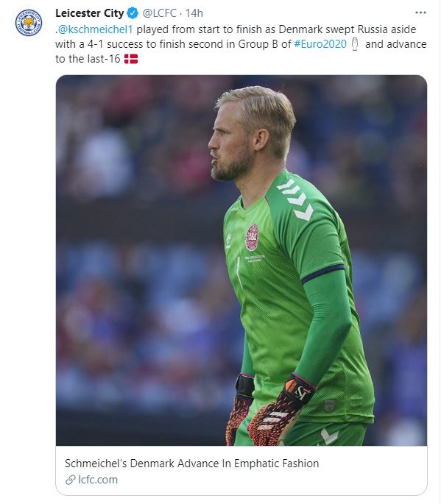Click the trophy emoji after #Euro2020
Screen dimensions: 441x504
tap(354, 44)
